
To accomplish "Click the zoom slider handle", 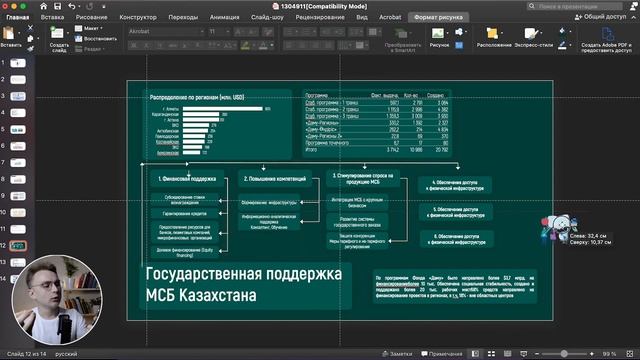I will (x=564, y=354).
